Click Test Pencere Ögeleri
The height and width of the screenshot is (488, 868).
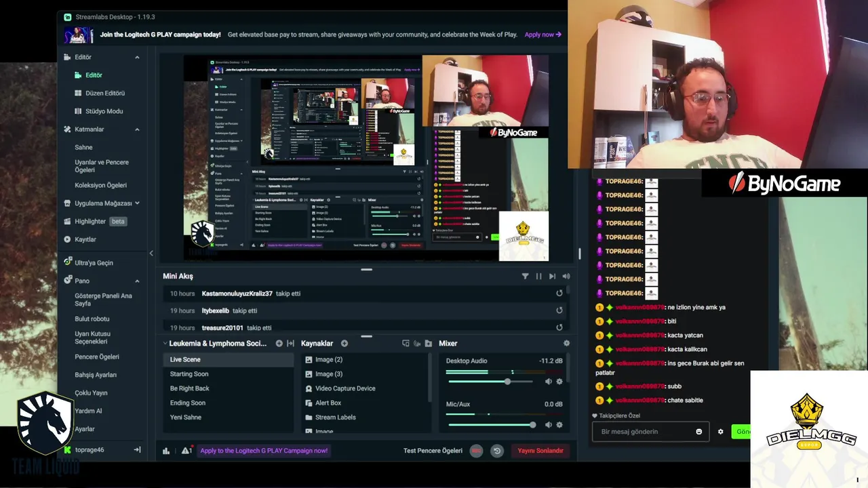(x=433, y=451)
